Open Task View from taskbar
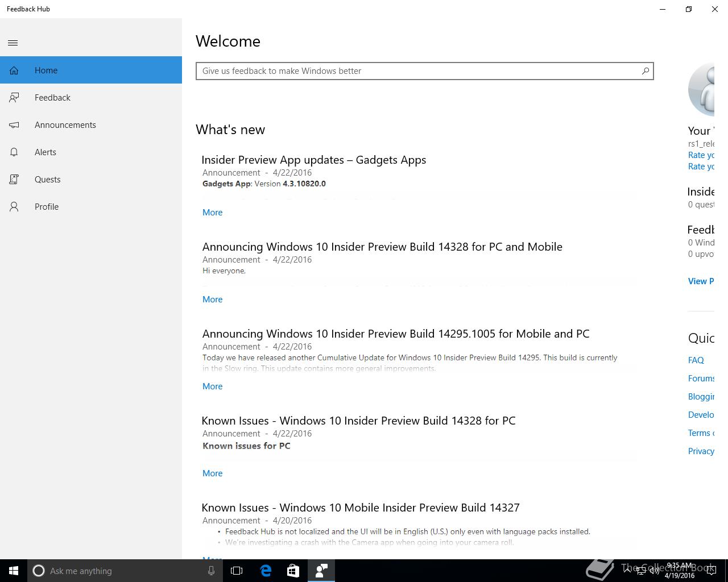This screenshot has width=728, height=582. click(x=237, y=571)
